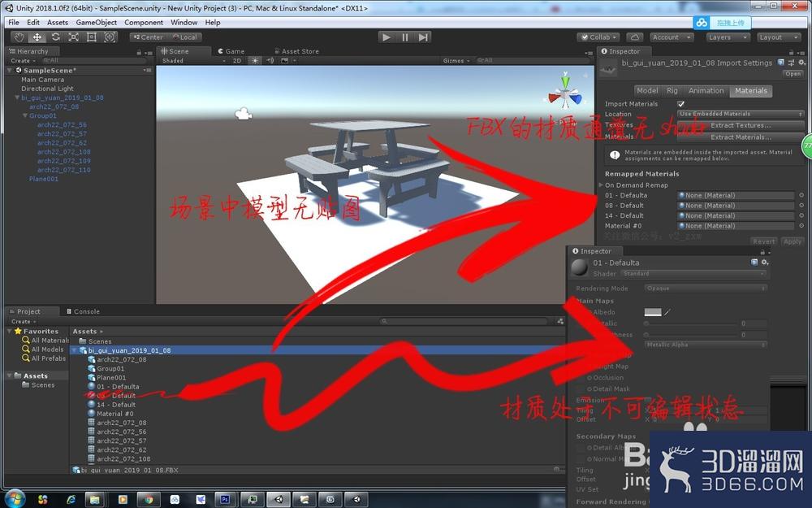Click the 01 - Defaulta material field

click(x=736, y=195)
